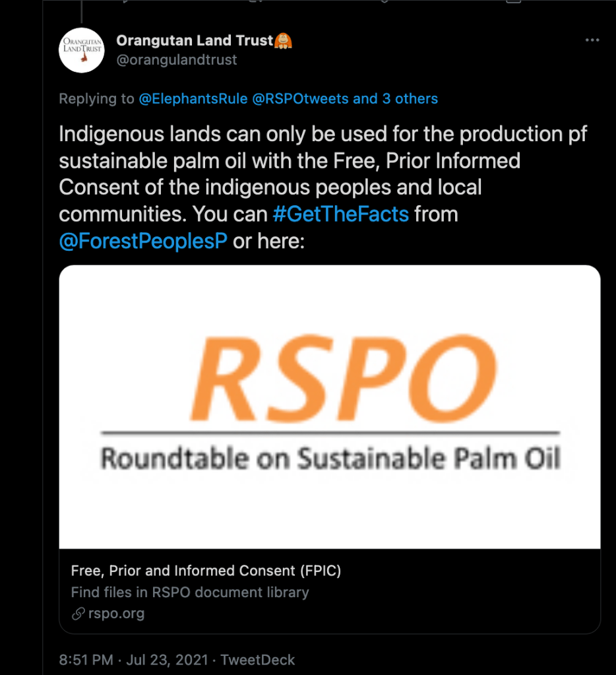Click the orangutan emoji beside the account name
Viewport: 616px width, 675px height.
click(284, 41)
